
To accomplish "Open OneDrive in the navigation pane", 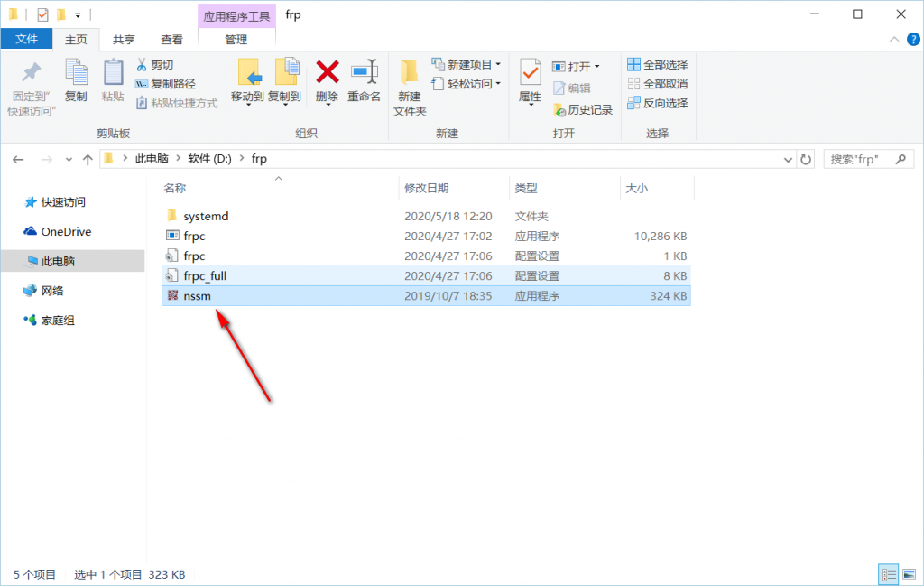I will (x=66, y=231).
